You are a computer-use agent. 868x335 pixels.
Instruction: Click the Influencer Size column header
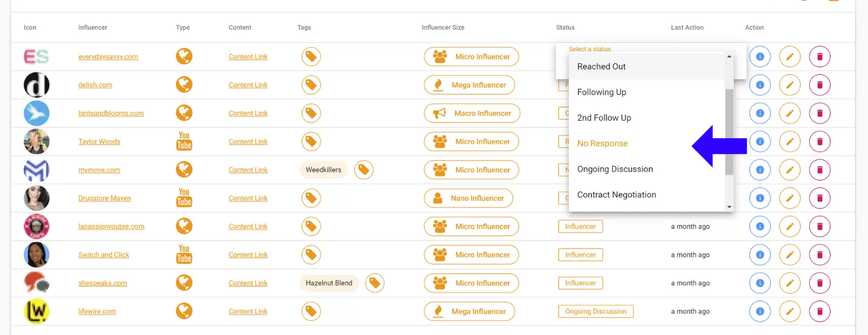pos(443,28)
